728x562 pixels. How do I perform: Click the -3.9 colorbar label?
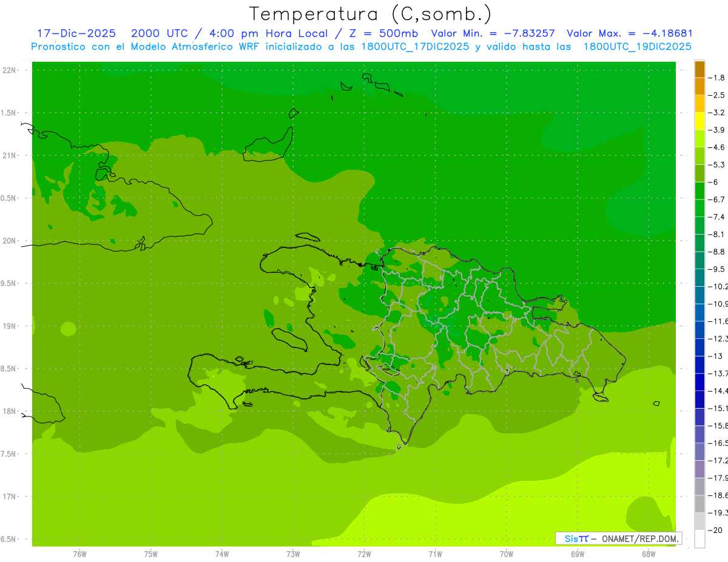[718, 130]
